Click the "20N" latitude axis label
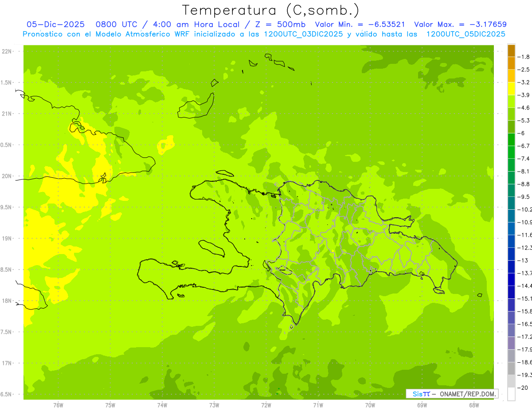The image size is (532, 411). pos(8,176)
